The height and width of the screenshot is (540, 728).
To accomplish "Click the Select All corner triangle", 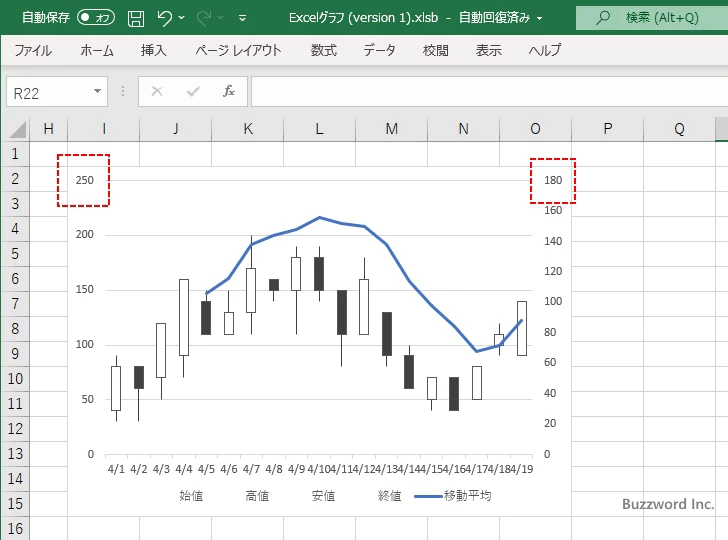I will [x=18, y=130].
